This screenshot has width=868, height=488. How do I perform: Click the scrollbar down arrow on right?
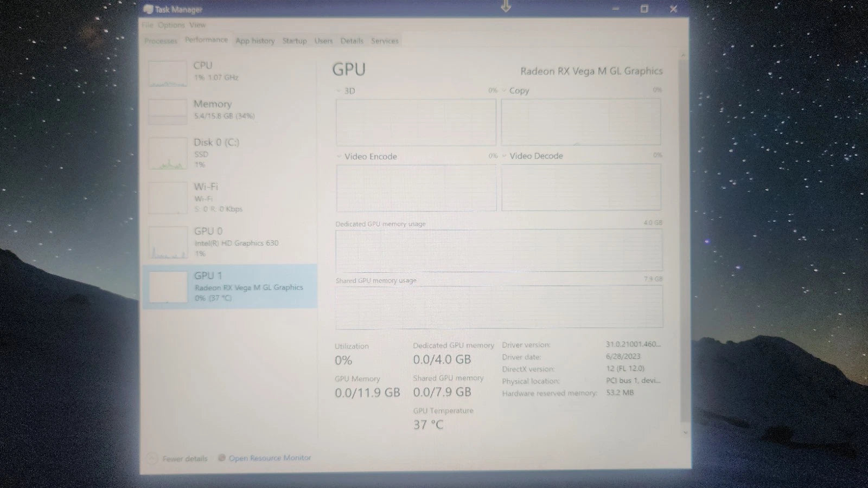click(685, 432)
